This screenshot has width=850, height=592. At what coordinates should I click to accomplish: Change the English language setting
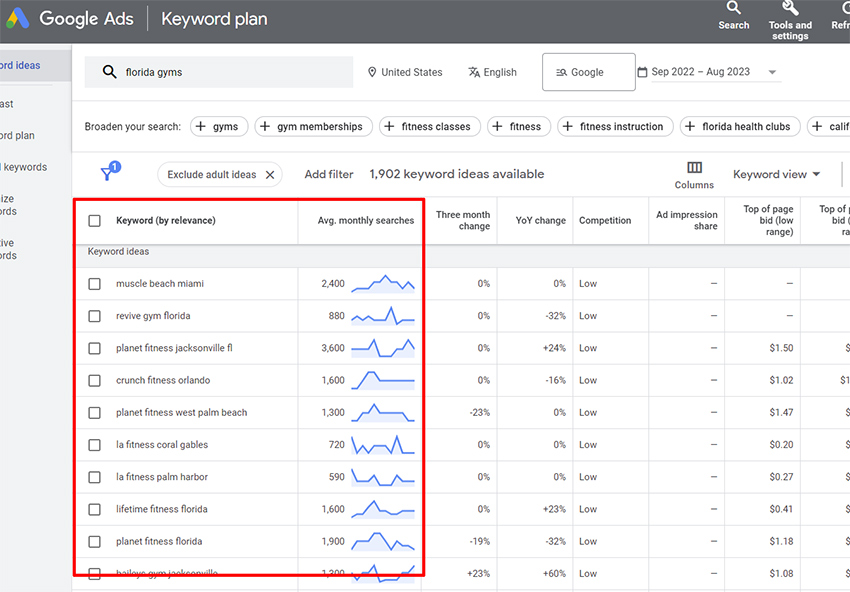(493, 72)
